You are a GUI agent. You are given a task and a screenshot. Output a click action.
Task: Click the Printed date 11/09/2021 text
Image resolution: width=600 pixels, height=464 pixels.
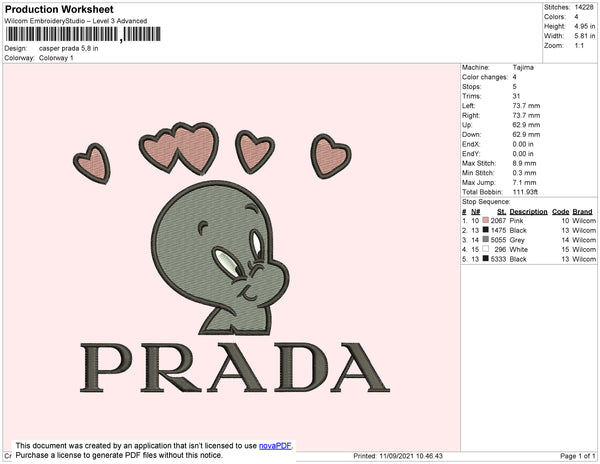coord(398,456)
